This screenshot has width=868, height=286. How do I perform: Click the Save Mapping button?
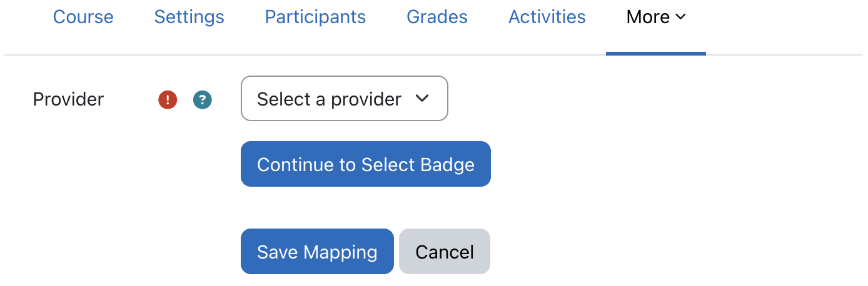317,252
